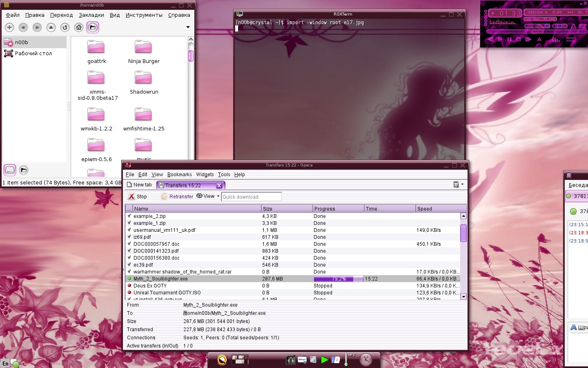Image resolution: width=588 pixels, height=368 pixels.
Task: Go forward in the file manager
Action: point(37,27)
